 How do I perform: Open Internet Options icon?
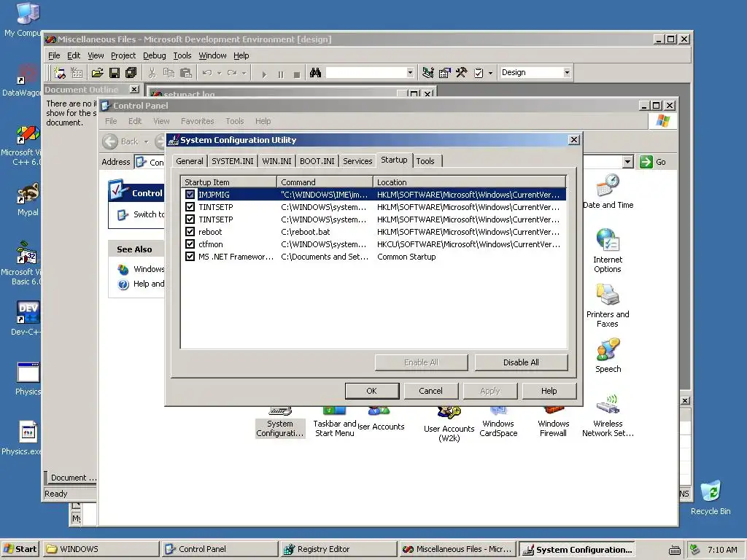tap(608, 250)
